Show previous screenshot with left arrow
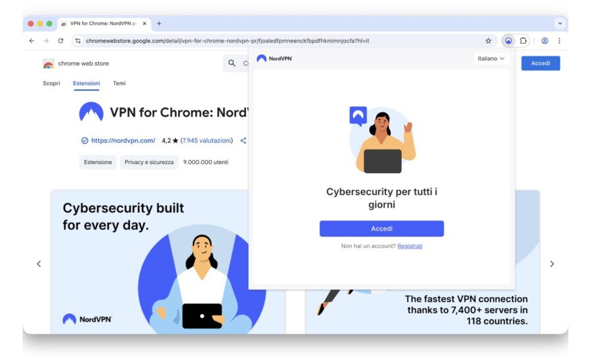Image resolution: width=591 pixels, height=364 pixels. (x=39, y=264)
